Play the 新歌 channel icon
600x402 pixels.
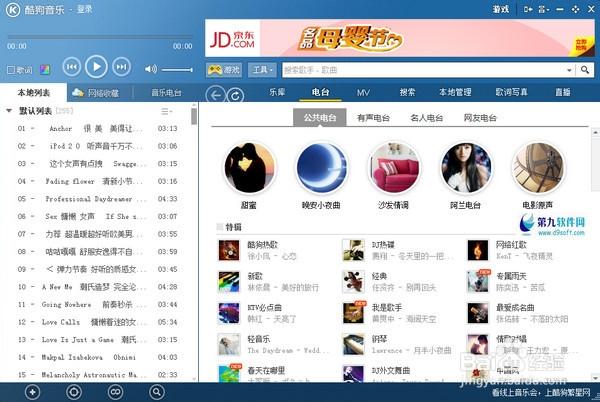(x=229, y=282)
